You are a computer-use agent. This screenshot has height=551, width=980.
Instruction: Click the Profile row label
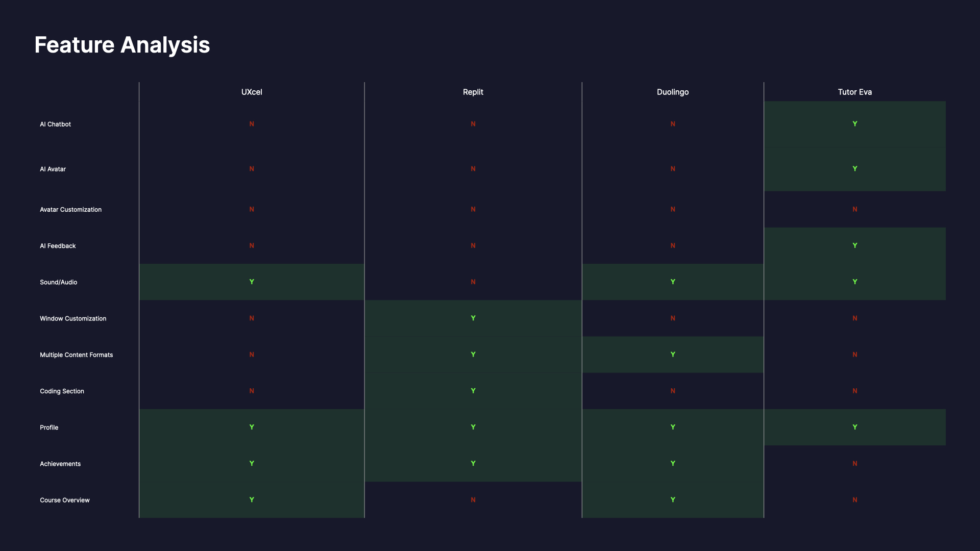click(x=49, y=427)
